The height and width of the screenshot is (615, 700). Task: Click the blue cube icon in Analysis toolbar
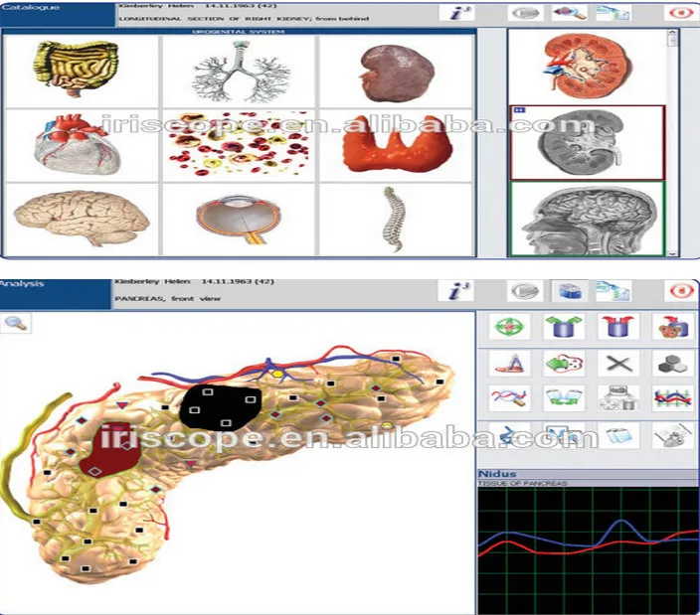point(569,291)
